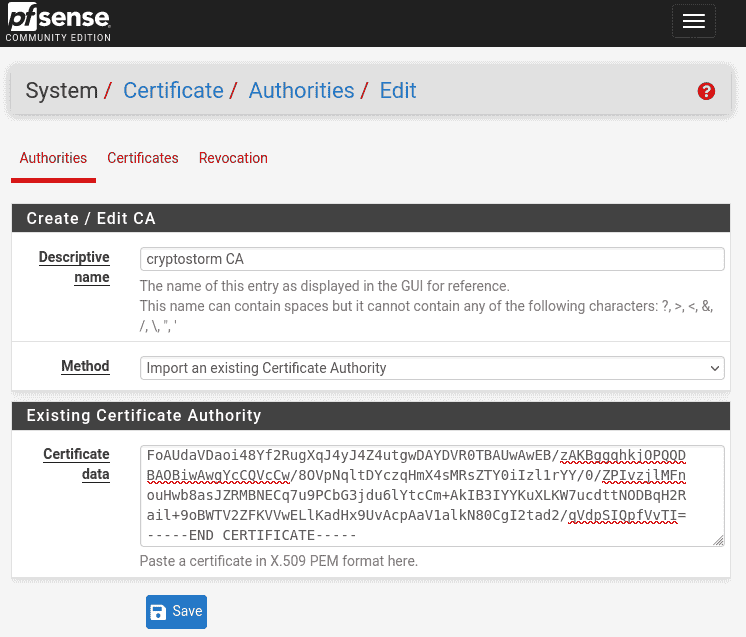746x637 pixels.
Task: Click the floppy disk icon on Save
Action: tap(158, 612)
